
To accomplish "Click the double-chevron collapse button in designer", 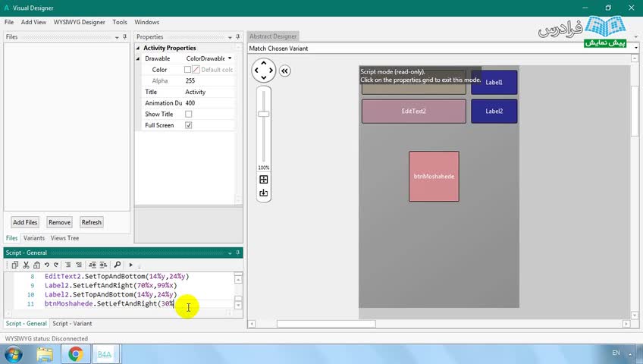I will (285, 71).
